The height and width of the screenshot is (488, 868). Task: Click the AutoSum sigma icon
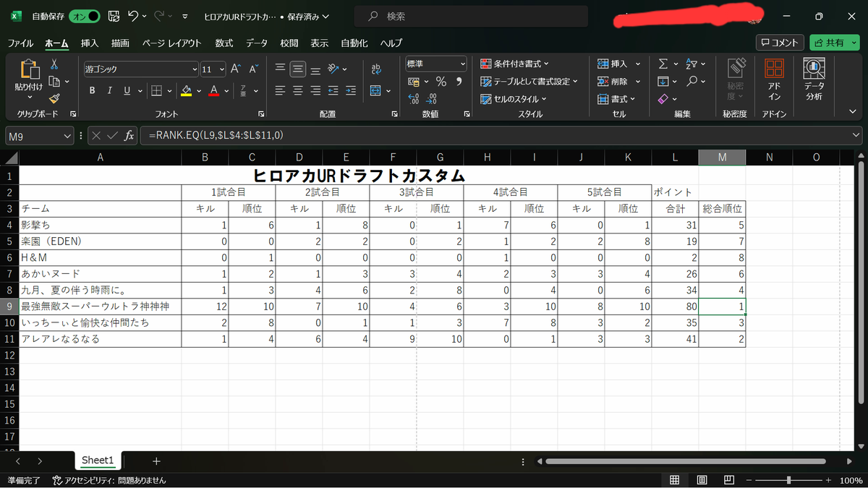coord(663,64)
